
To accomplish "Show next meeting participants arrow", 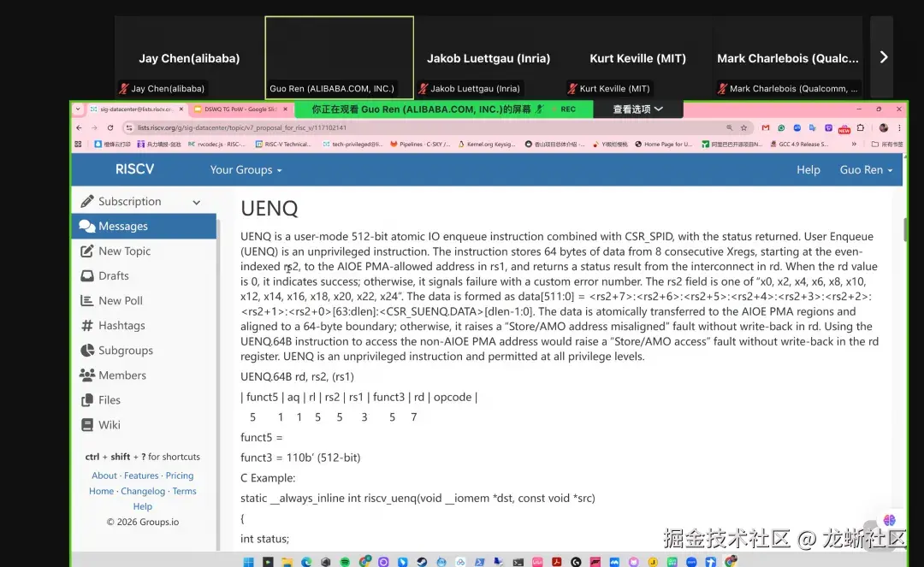I will click(882, 57).
